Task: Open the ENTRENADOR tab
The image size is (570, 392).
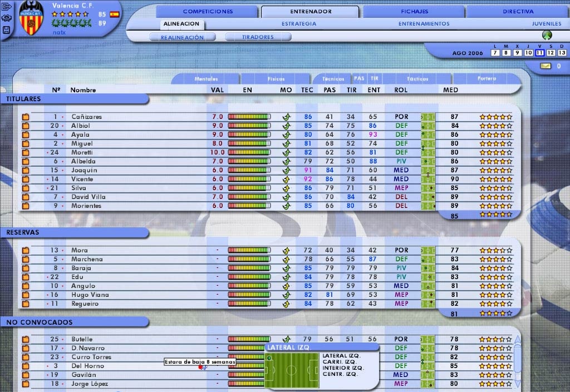Action: [311, 12]
